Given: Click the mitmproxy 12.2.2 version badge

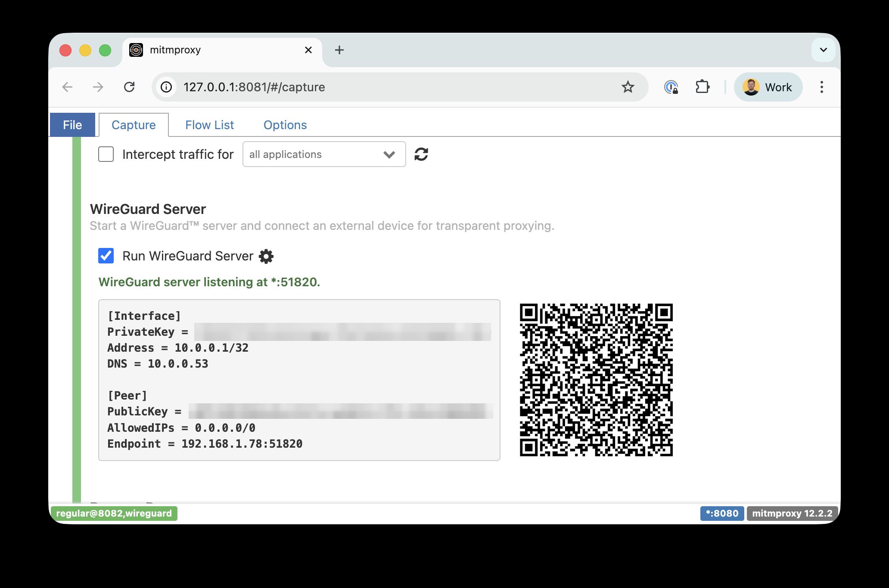Looking at the screenshot, I should point(792,513).
